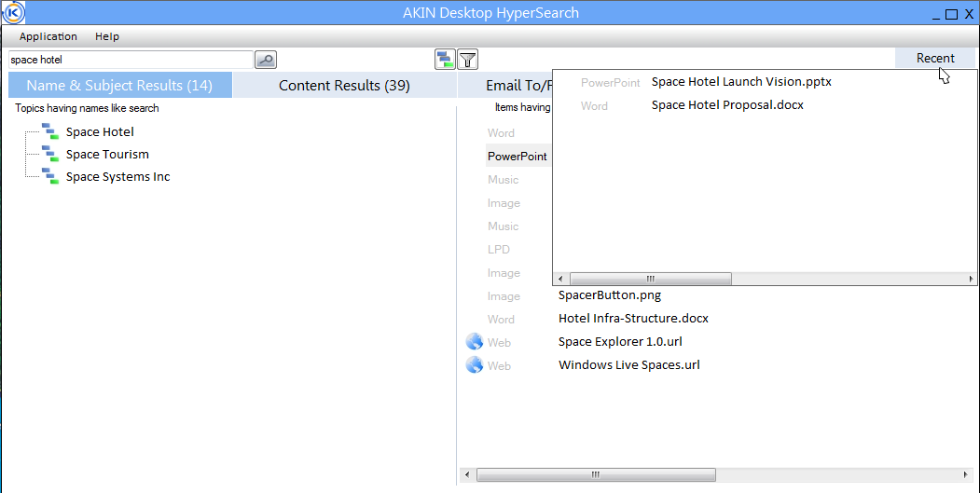The height and width of the screenshot is (493, 980).
Task: Click the AKIN logo in title bar
Action: [x=14, y=12]
